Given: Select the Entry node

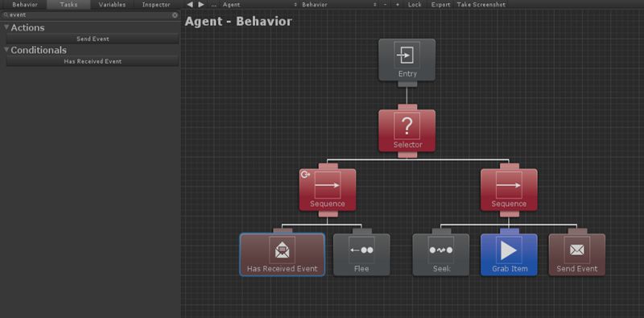Looking at the screenshot, I should (x=407, y=60).
